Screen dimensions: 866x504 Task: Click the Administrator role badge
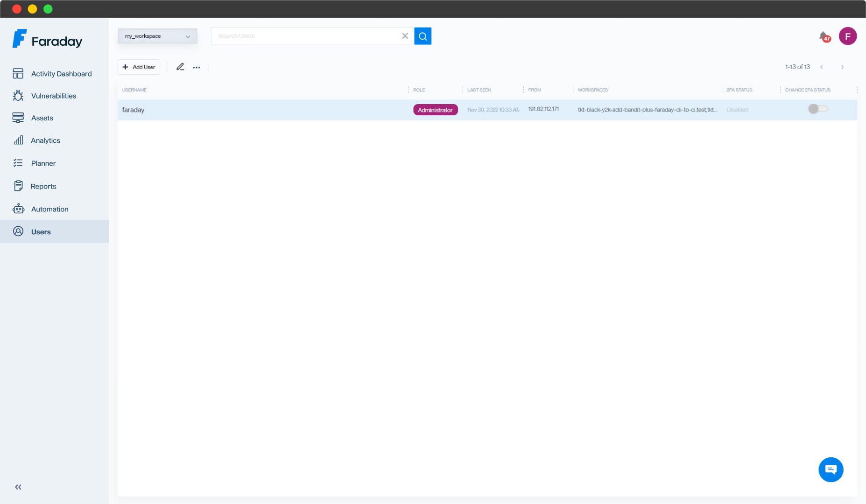pyautogui.click(x=435, y=110)
